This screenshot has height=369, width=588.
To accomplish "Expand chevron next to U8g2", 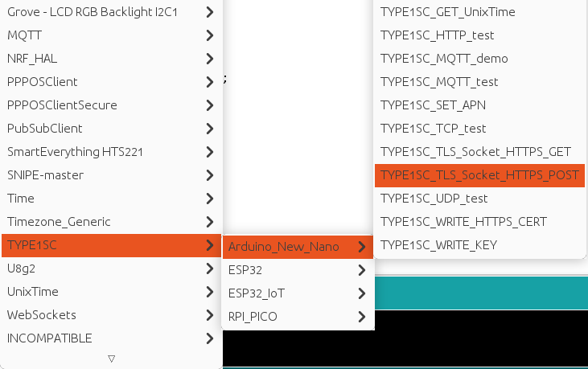I will click(x=210, y=269).
